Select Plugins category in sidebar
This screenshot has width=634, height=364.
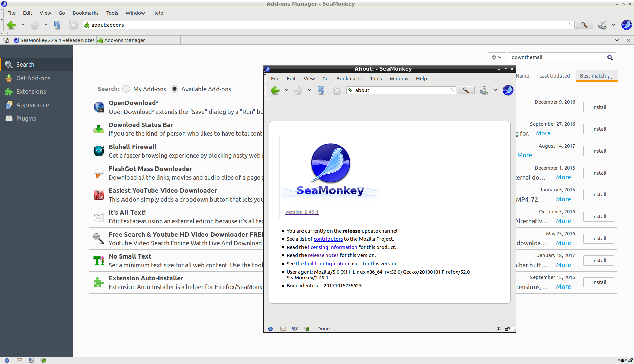tap(36, 119)
